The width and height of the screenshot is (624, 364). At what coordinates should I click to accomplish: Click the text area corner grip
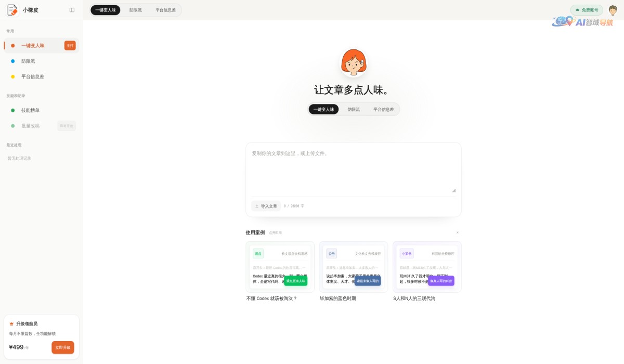pos(454,190)
